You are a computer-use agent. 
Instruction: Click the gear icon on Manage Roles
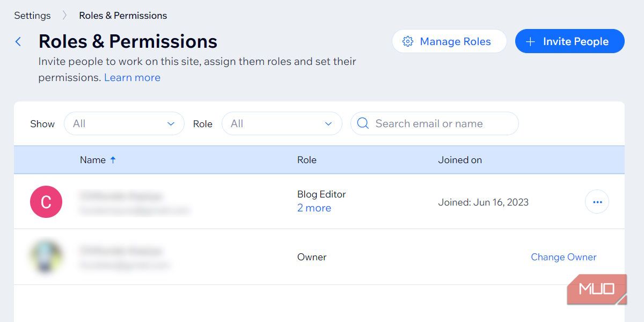pyautogui.click(x=408, y=41)
